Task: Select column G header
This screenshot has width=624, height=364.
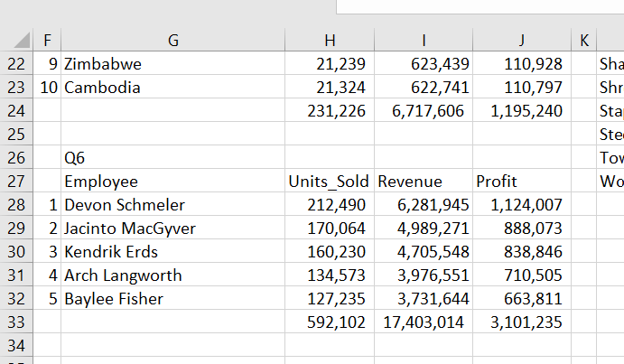Action: (x=172, y=40)
